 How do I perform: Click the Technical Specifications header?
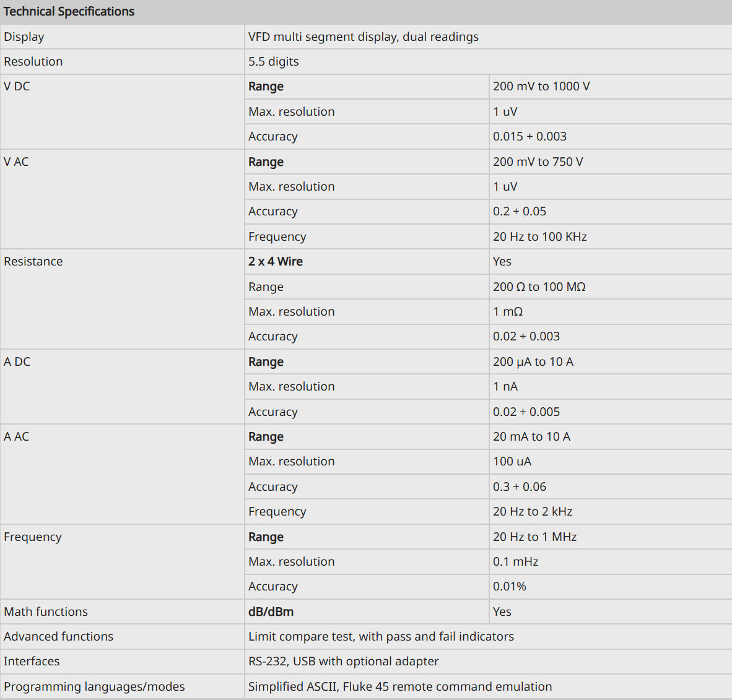69,11
